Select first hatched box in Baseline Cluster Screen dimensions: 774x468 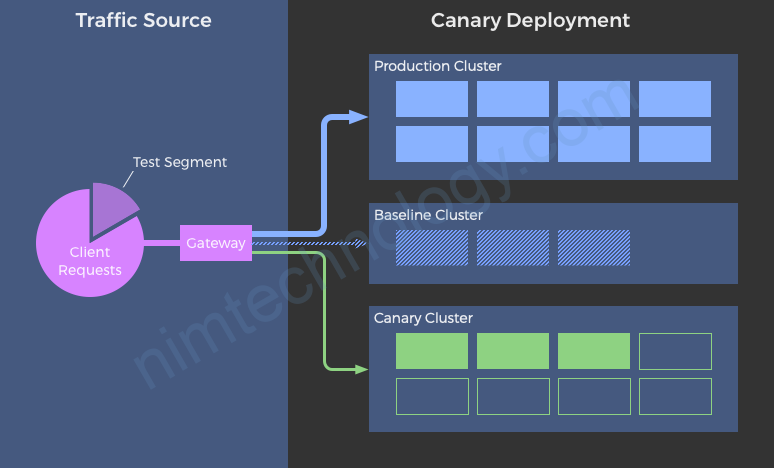tap(432, 248)
